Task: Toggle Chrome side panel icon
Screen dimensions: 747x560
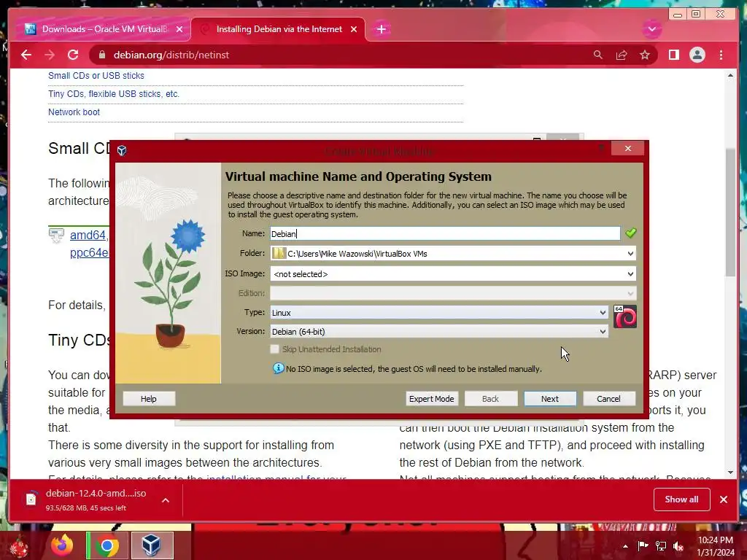Action: (x=673, y=55)
